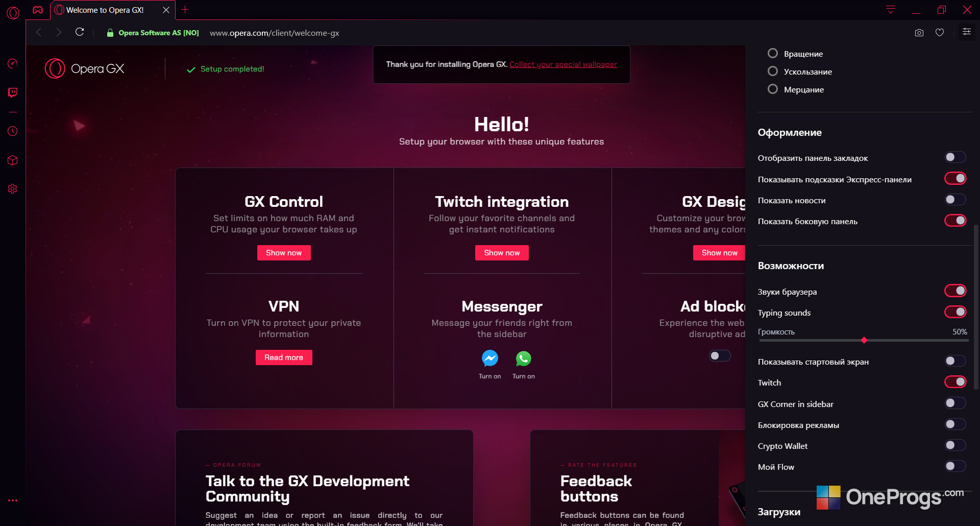Viewport: 980px width, 526px height.
Task: Select the Вращение radio option
Action: coord(773,53)
